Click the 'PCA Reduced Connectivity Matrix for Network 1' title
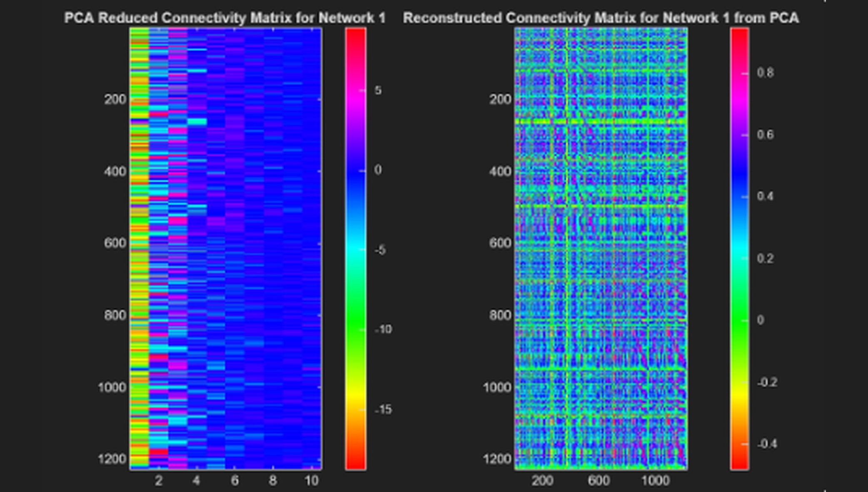This screenshot has width=868, height=492. [x=225, y=18]
